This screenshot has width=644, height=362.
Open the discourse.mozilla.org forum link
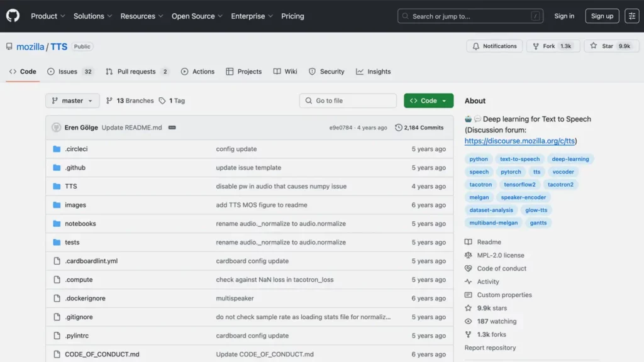click(519, 141)
